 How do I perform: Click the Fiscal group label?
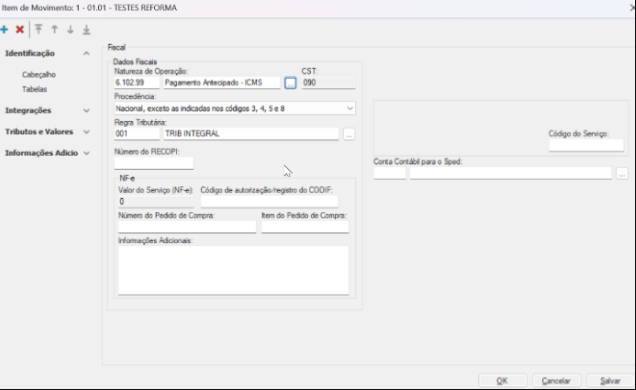click(x=116, y=47)
